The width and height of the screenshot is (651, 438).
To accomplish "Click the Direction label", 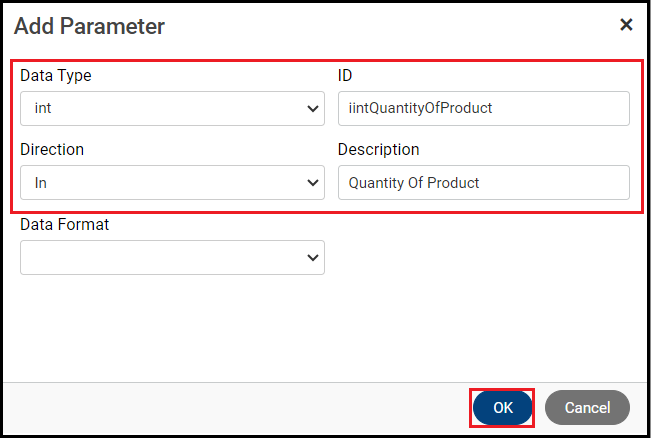I will (x=52, y=149).
